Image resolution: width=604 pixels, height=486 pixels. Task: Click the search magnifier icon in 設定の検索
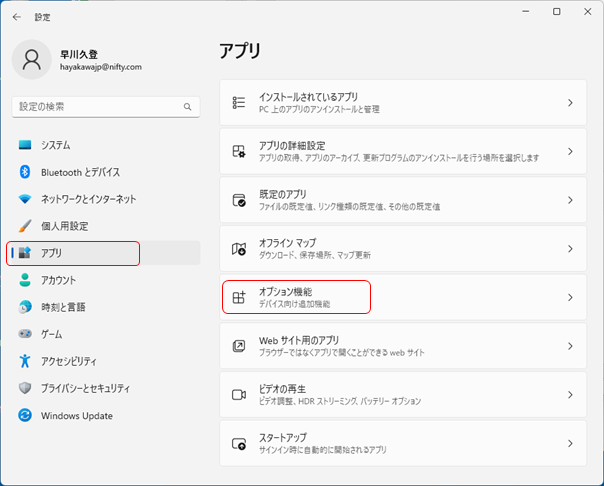click(x=187, y=106)
